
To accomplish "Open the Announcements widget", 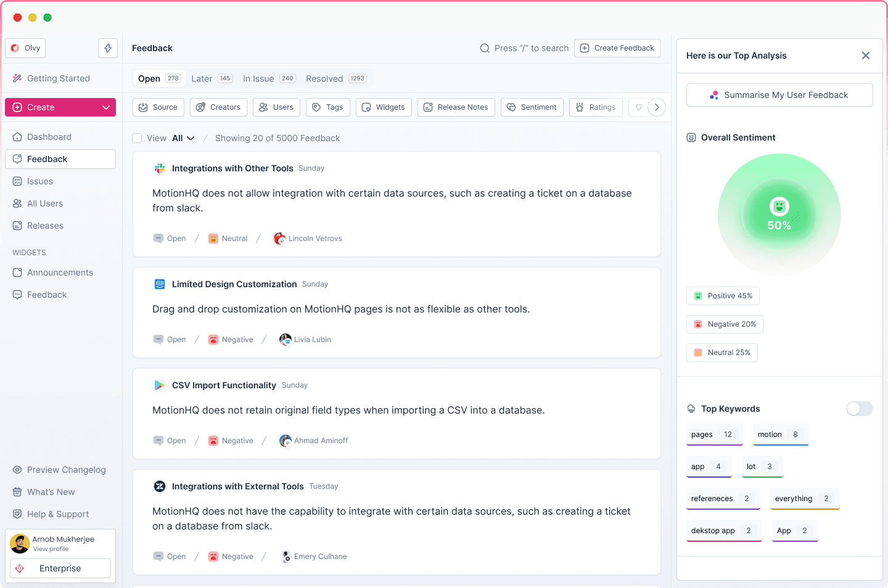I will click(60, 272).
